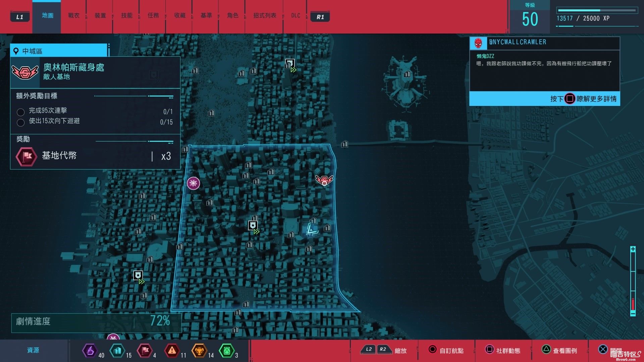Screen dimensions: 644x362
Task: Select the building marker at bridge entrance
Action: 344,144
